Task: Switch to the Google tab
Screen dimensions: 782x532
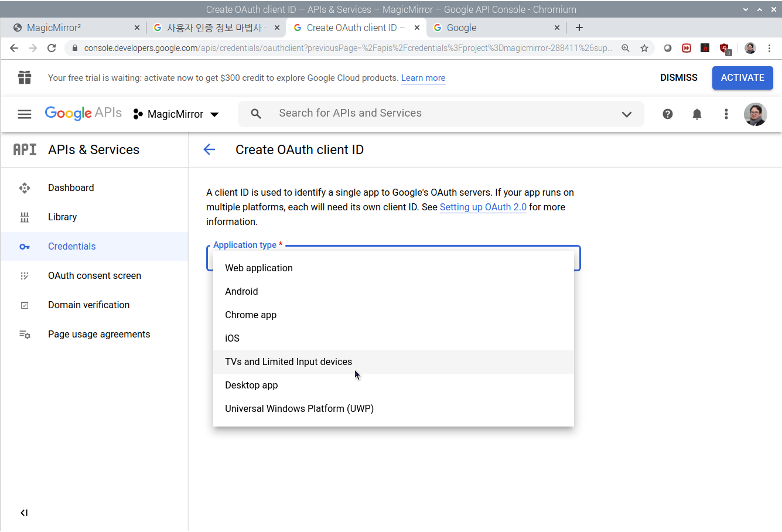Action: coord(495,28)
